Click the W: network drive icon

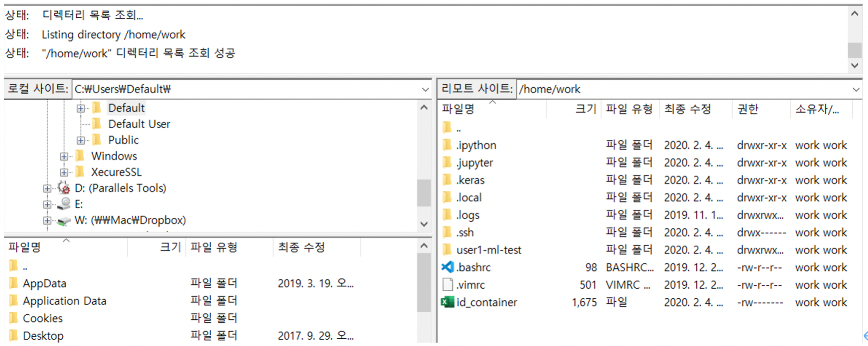[x=64, y=221]
